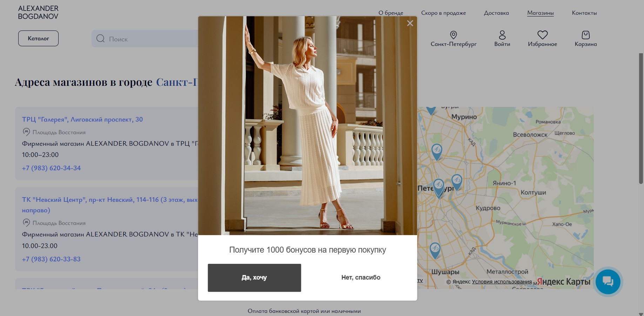Open the Войти user profile icon
The width and height of the screenshot is (644, 316).
point(502,35)
